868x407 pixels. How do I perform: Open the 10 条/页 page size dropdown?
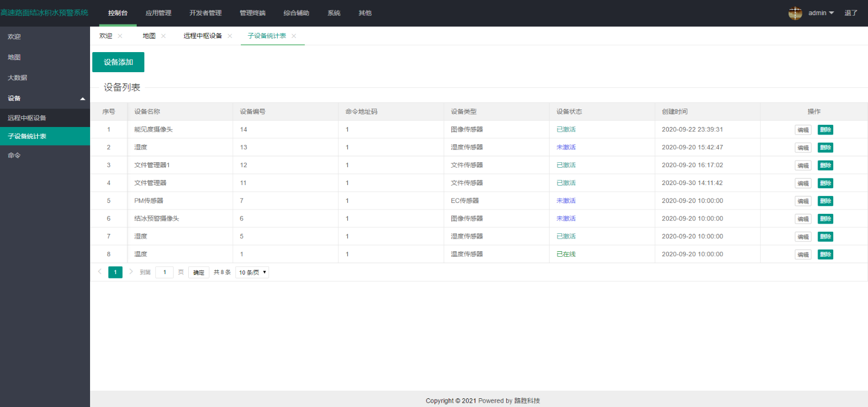(x=252, y=272)
